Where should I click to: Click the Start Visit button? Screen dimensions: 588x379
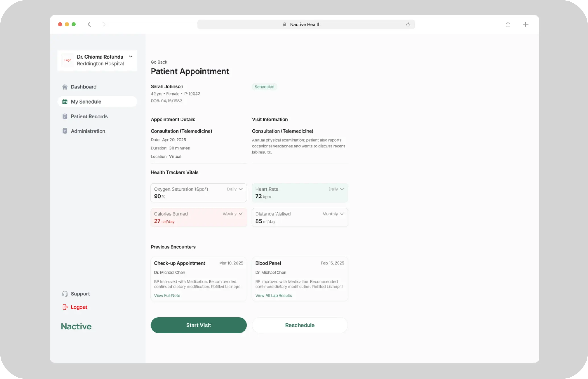pyautogui.click(x=198, y=325)
